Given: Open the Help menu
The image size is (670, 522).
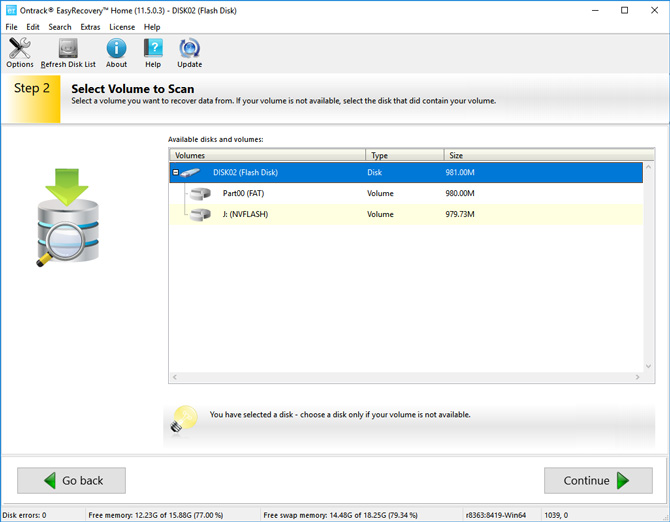Looking at the screenshot, I should [152, 27].
